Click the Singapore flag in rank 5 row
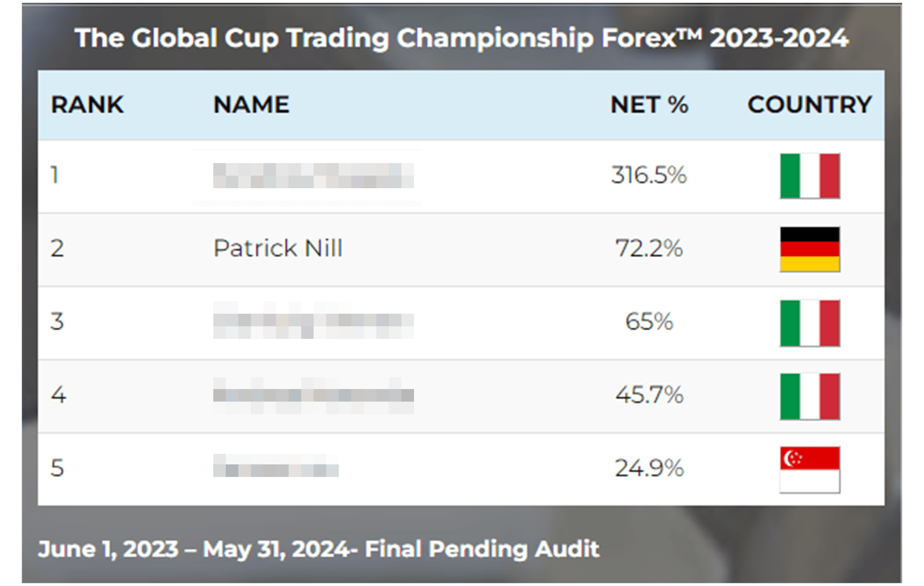The height and width of the screenshot is (586, 924). click(809, 469)
